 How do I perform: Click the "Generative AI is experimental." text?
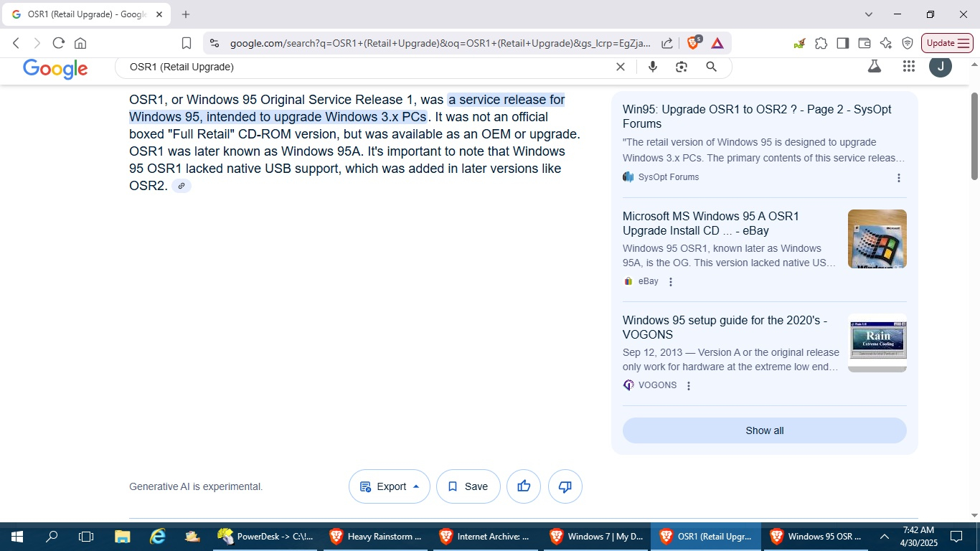coord(196,486)
